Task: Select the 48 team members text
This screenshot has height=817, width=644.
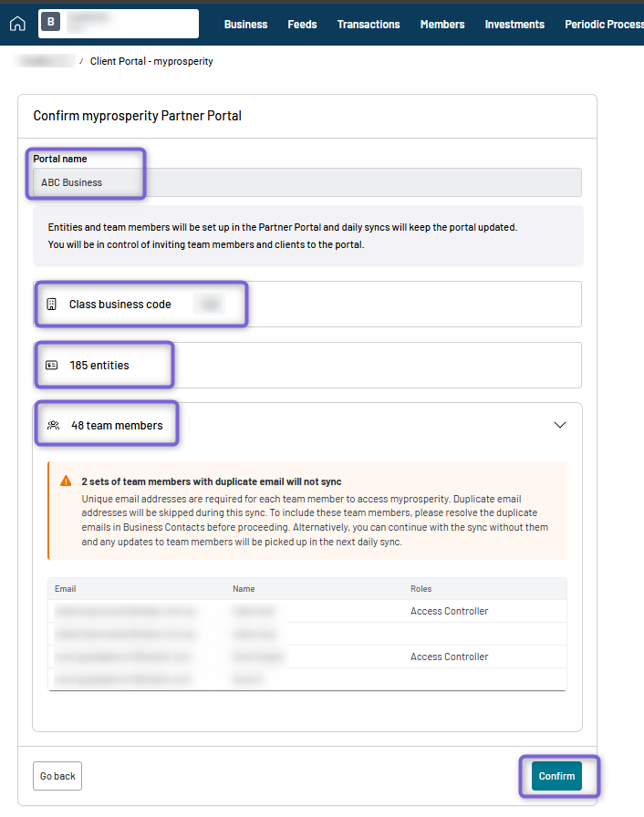Action: 117,426
